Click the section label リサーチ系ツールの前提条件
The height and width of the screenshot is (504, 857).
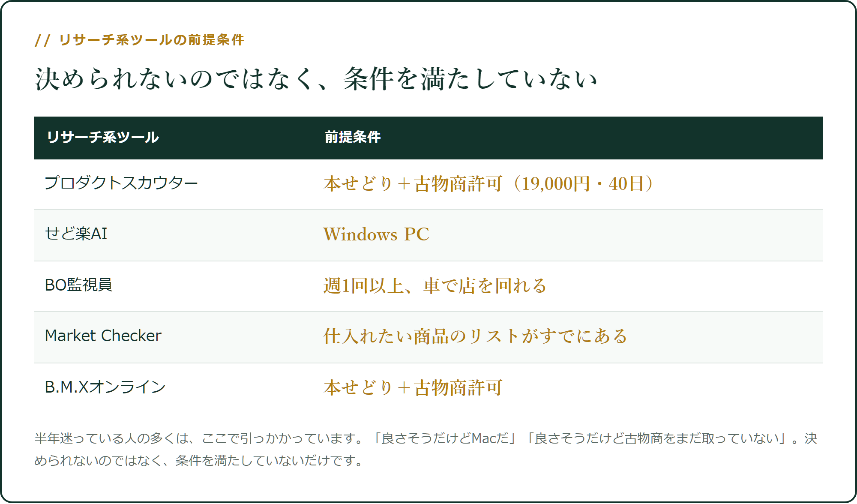pyautogui.click(x=139, y=40)
